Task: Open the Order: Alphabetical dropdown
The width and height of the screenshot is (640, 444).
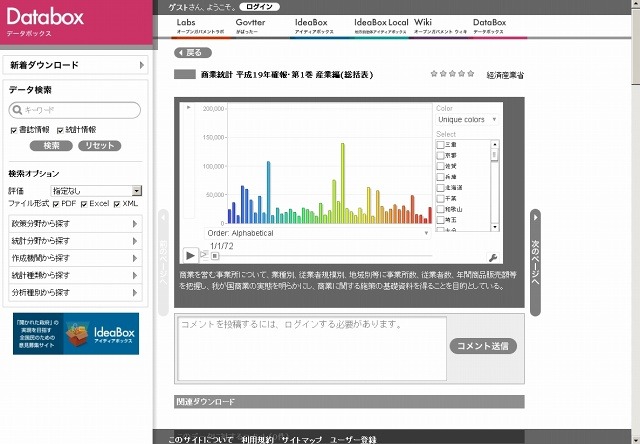Action: (318, 233)
